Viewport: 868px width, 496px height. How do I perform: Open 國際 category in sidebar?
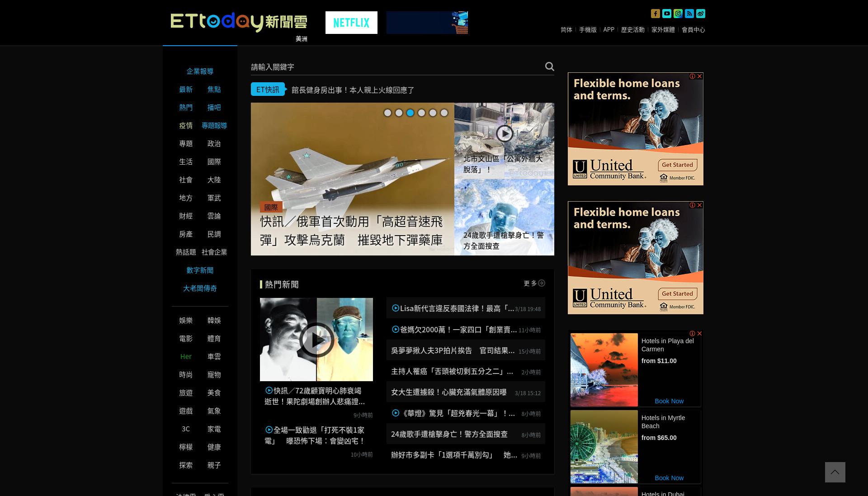coord(214,162)
